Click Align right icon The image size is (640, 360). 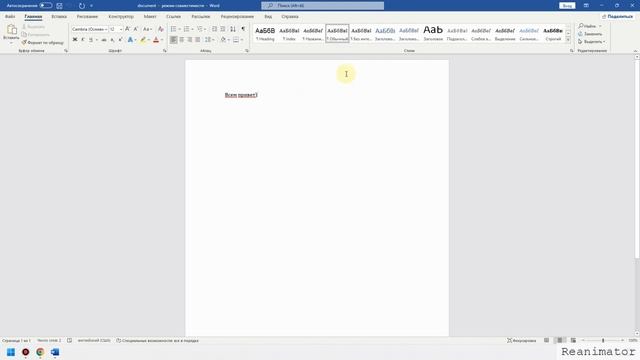tap(190, 40)
